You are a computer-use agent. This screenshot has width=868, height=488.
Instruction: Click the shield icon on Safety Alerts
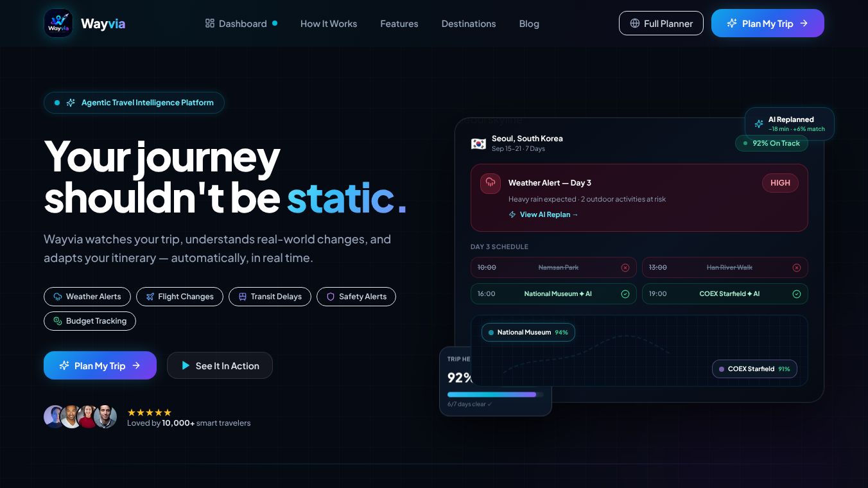(331, 297)
